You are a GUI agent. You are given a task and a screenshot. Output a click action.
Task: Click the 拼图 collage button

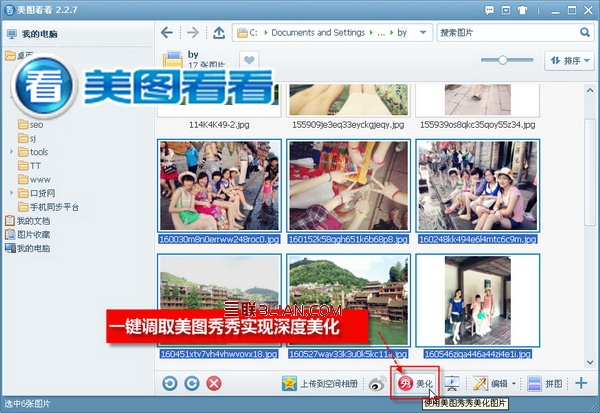tap(545, 384)
